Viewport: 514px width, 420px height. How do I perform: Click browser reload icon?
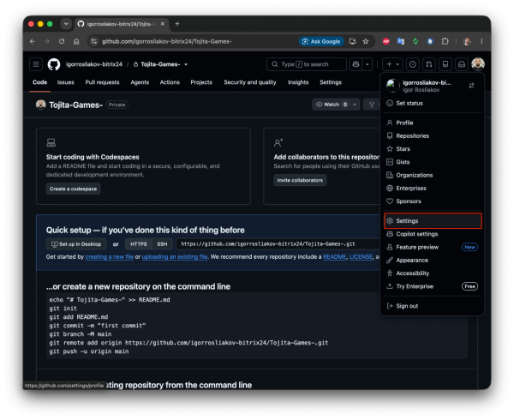(62, 41)
